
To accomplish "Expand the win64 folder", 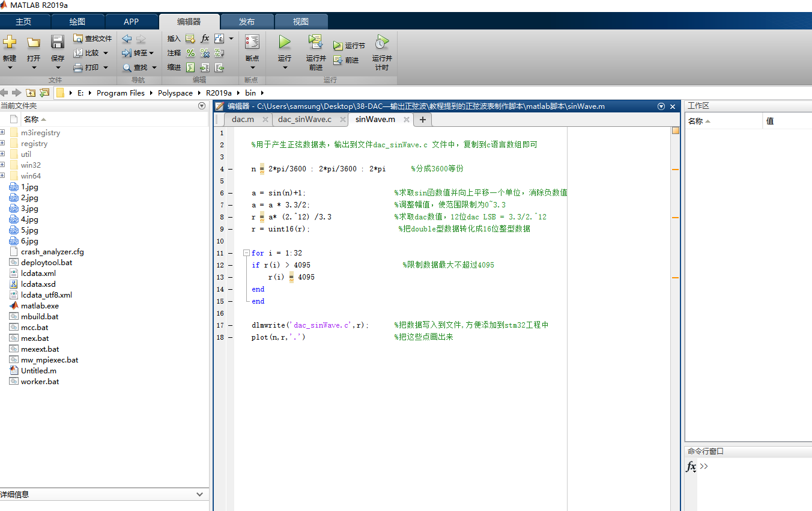I will click(x=2, y=176).
